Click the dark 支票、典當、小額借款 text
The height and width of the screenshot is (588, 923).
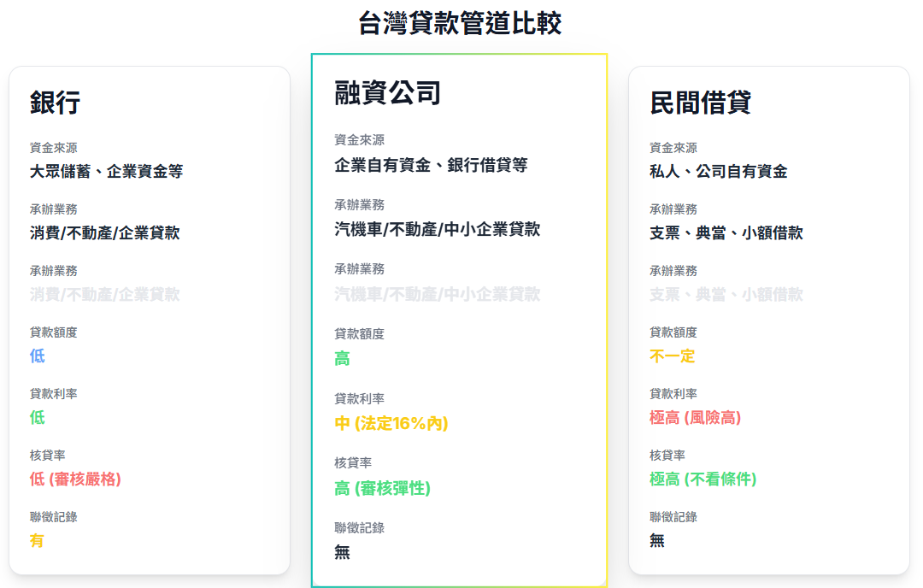(726, 232)
